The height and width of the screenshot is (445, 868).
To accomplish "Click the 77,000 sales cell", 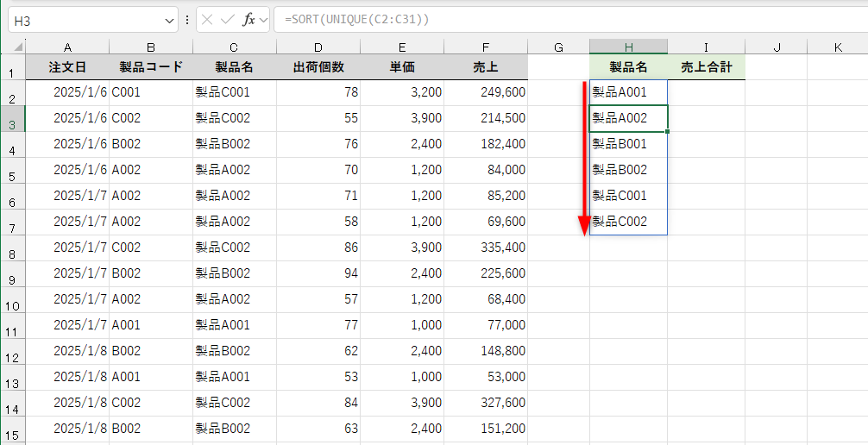I will point(486,325).
